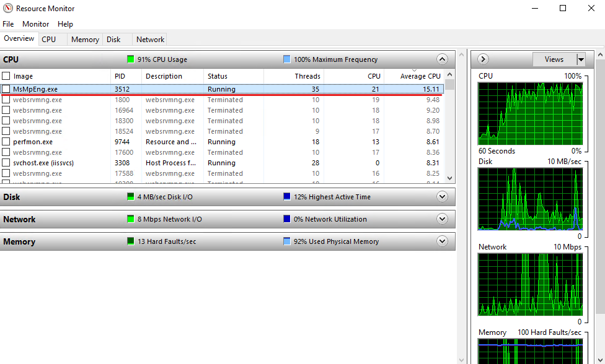The width and height of the screenshot is (605, 364).
Task: Click the Disk activity graph
Action: pos(530,199)
